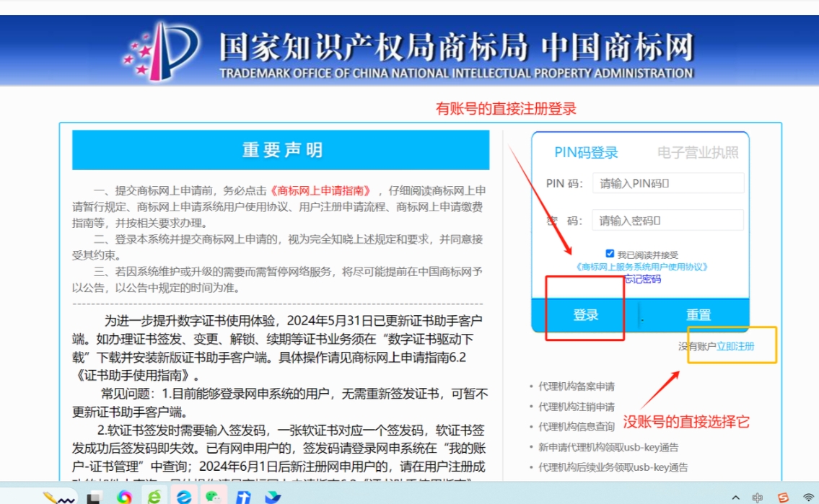Uncheck the 我已阅读并接受 agreement checkbox

pyautogui.click(x=610, y=254)
